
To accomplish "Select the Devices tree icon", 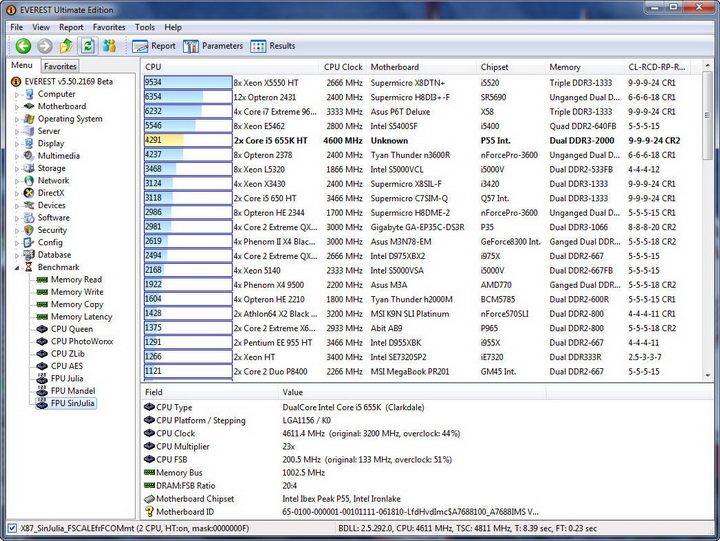I will (x=29, y=205).
